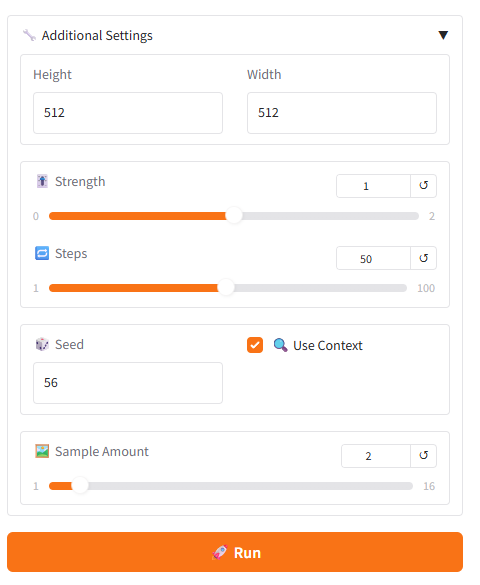Screen dimensions: 480x585
Task: Click the Seed number field showing 56
Action: pyautogui.click(x=128, y=383)
